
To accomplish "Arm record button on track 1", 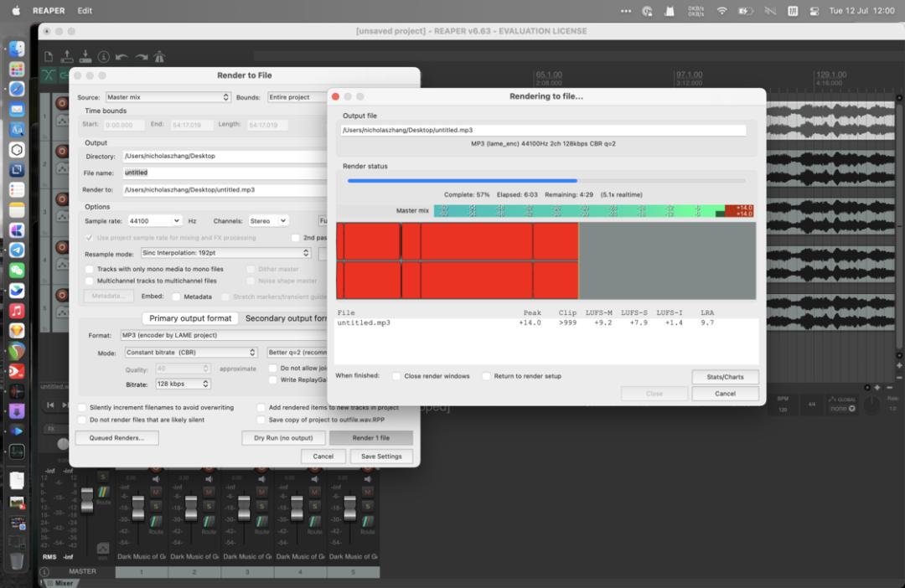I will (62, 103).
